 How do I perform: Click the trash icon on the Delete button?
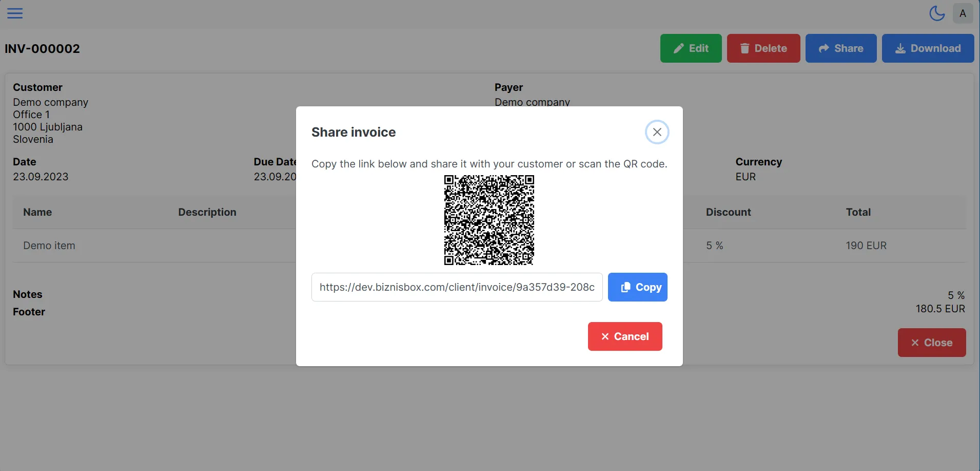(745, 48)
